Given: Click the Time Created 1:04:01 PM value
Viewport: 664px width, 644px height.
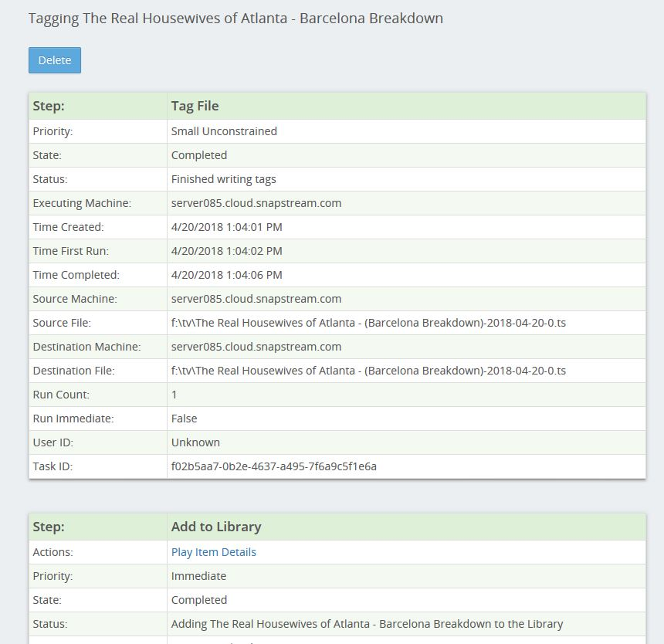Looking at the screenshot, I should click(x=226, y=227).
